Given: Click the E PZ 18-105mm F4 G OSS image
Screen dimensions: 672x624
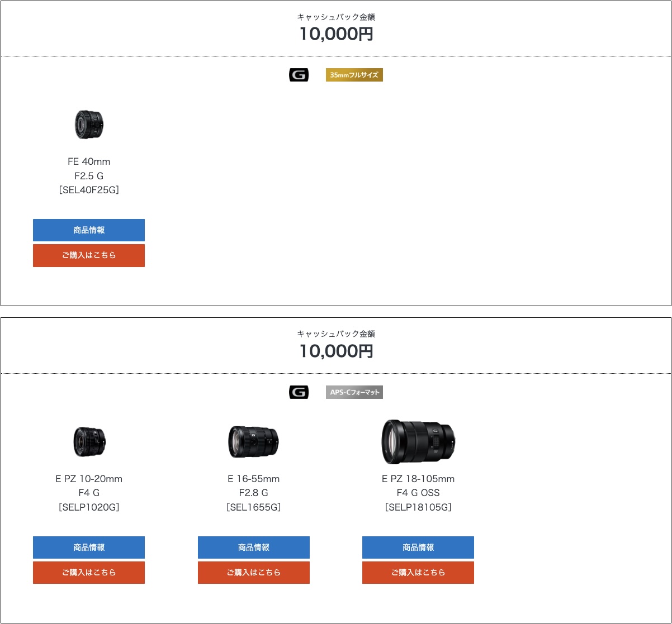Looking at the screenshot, I should 418,441.
